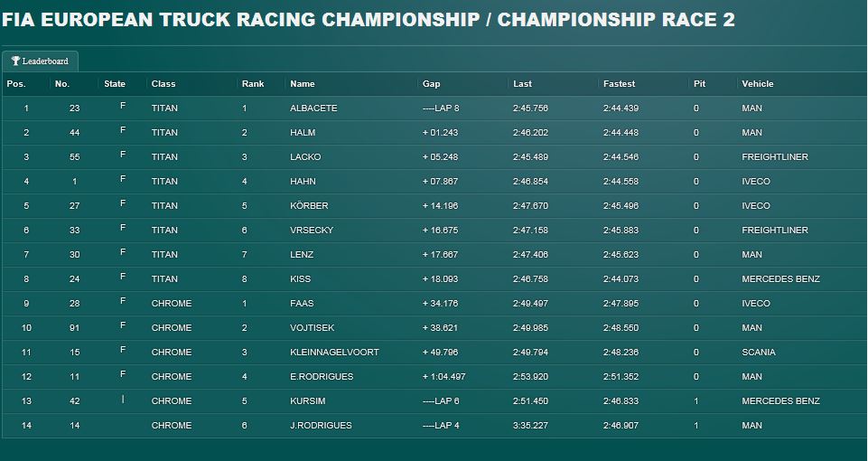This screenshot has height=461, width=868.
Task: Click the fastest lap 2:44.073 for KISS
Action: [x=621, y=278]
